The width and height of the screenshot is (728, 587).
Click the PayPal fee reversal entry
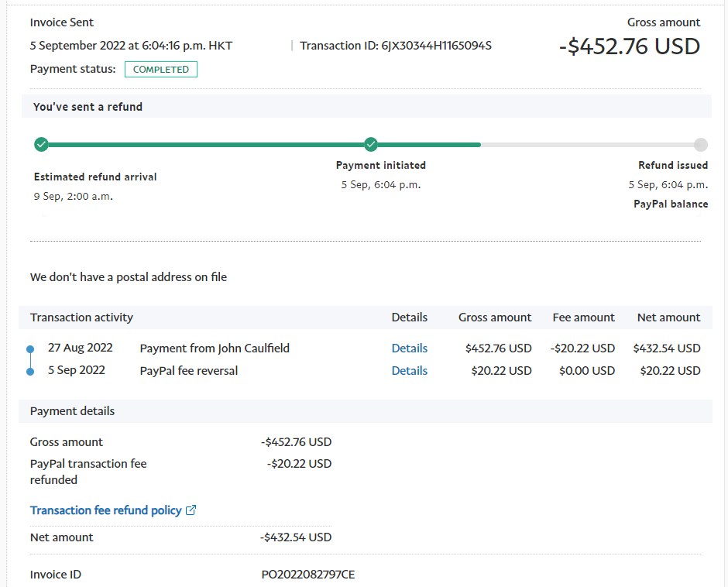[x=188, y=371]
